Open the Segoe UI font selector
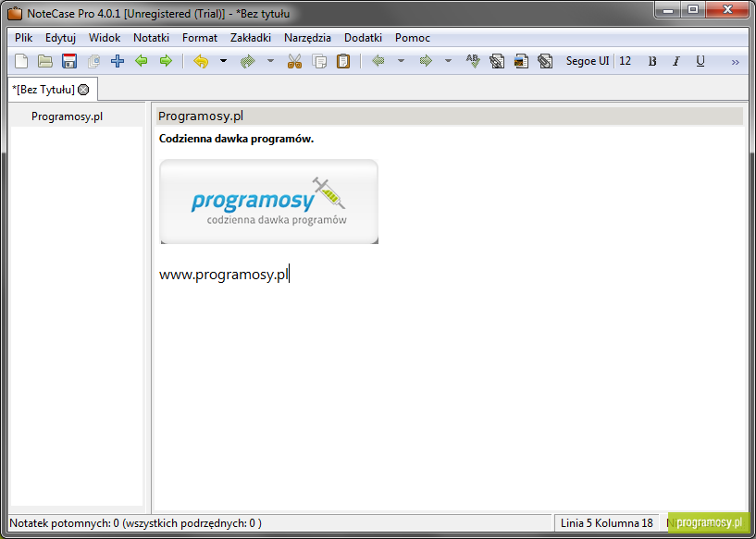This screenshot has width=756, height=539. (588, 61)
